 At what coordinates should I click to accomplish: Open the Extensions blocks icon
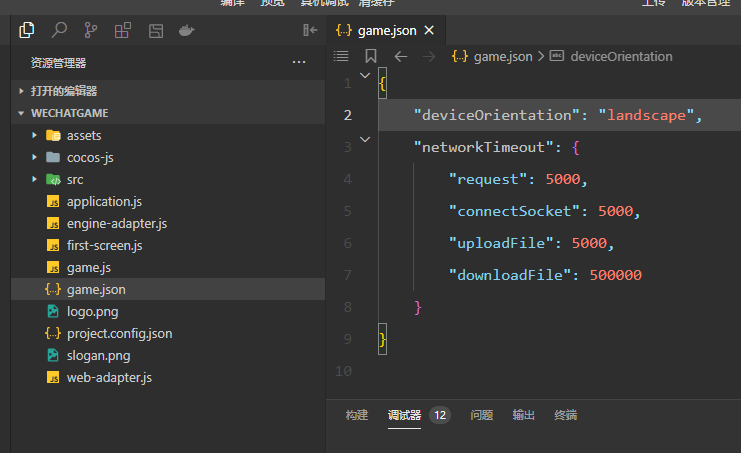click(x=122, y=30)
